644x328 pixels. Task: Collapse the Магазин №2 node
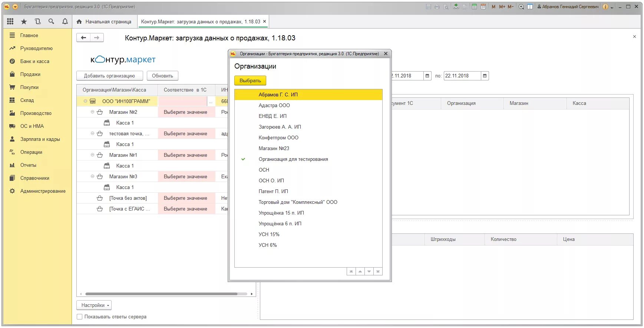click(92, 112)
